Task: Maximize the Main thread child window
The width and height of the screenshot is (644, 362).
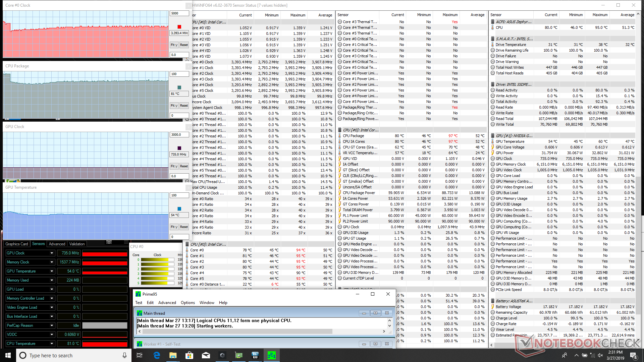Action: pos(375,313)
